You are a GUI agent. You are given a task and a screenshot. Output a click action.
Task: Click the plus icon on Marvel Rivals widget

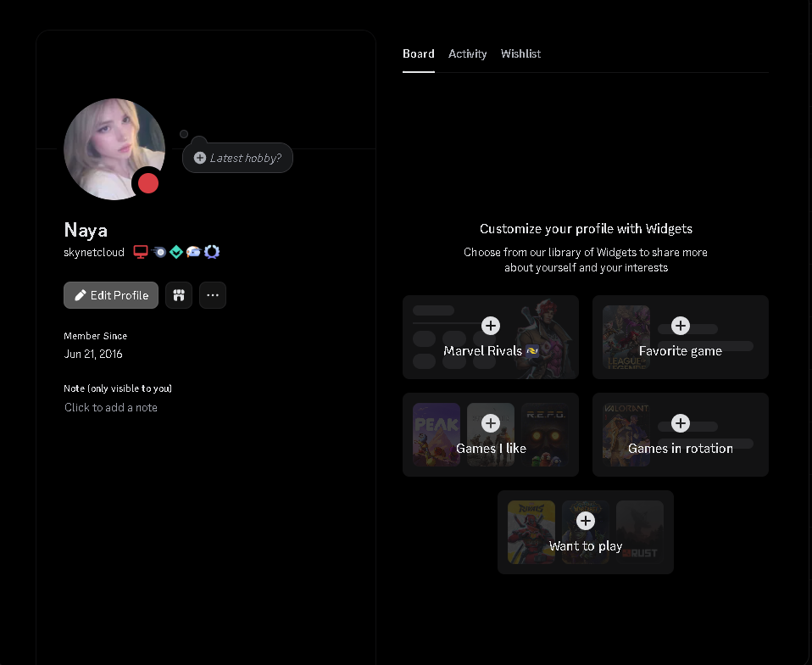(491, 326)
